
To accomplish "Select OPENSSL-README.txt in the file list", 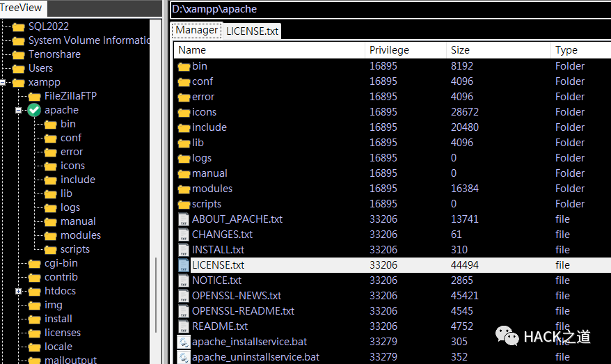I will (243, 311).
